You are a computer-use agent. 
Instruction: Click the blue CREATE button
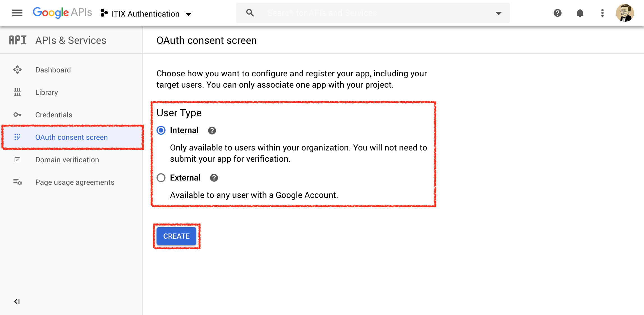[176, 236]
